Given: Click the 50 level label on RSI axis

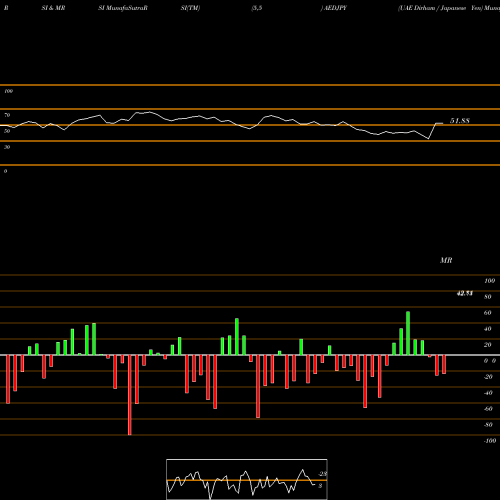Looking at the screenshot, I should (7, 131).
